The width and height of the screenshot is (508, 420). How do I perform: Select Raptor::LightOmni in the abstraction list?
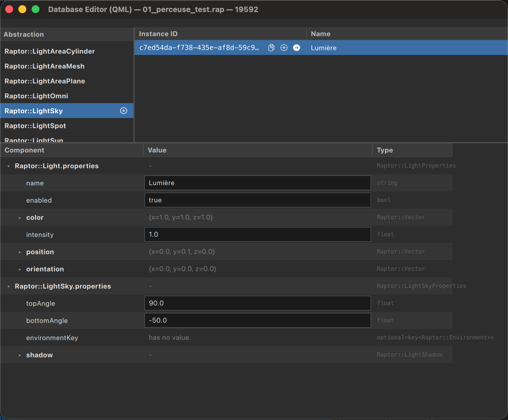pyautogui.click(x=36, y=96)
